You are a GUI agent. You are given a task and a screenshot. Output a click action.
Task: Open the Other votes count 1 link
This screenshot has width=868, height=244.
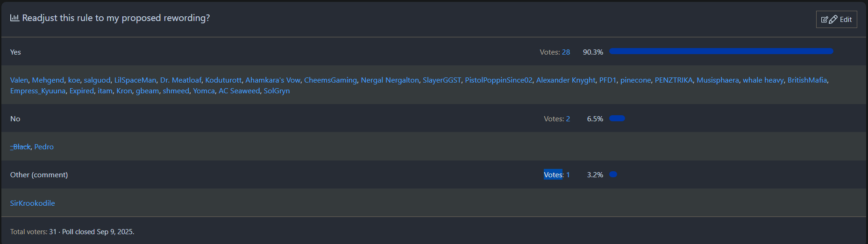[568, 175]
